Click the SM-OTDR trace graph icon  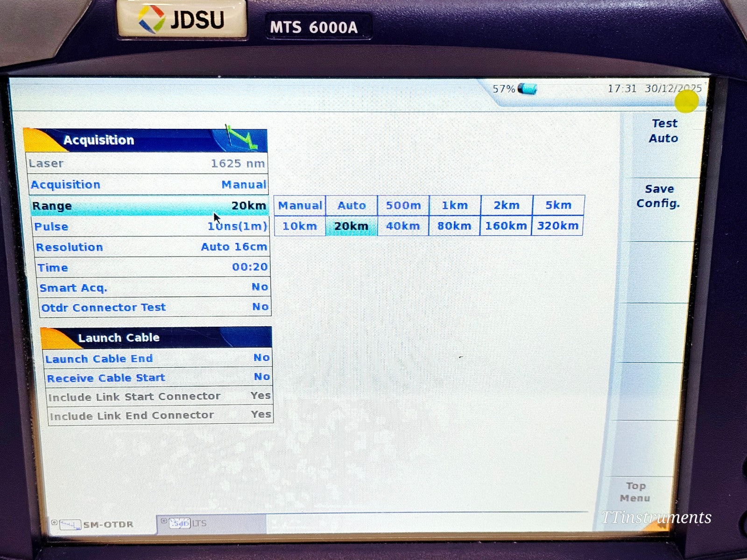(70, 524)
